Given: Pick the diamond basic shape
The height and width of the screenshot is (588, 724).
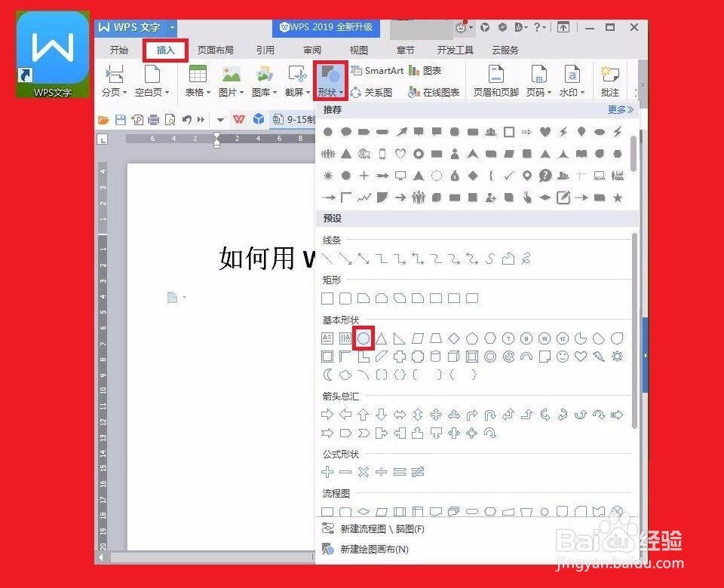Looking at the screenshot, I should (454, 338).
